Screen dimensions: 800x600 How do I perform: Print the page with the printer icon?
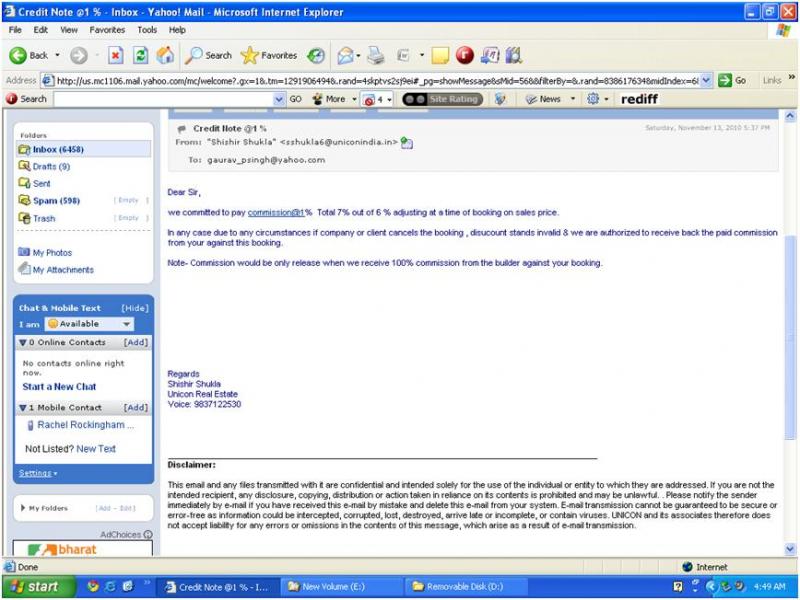coord(376,56)
